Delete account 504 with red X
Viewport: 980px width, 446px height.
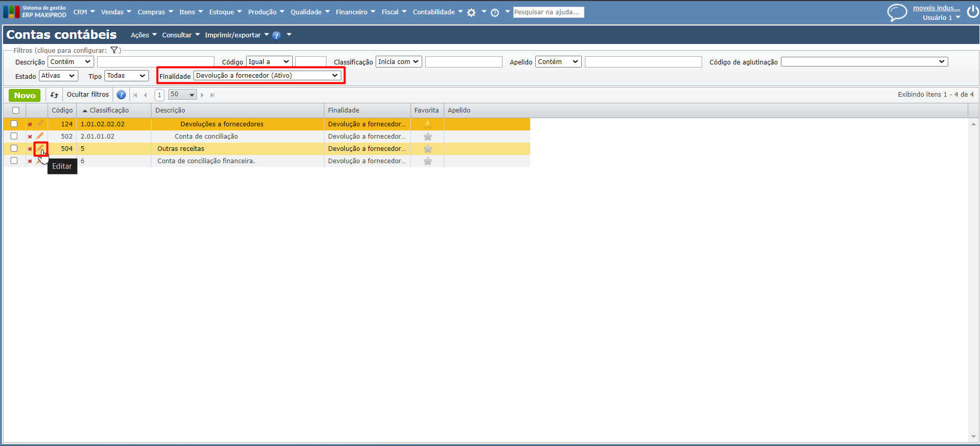pyautogui.click(x=30, y=149)
